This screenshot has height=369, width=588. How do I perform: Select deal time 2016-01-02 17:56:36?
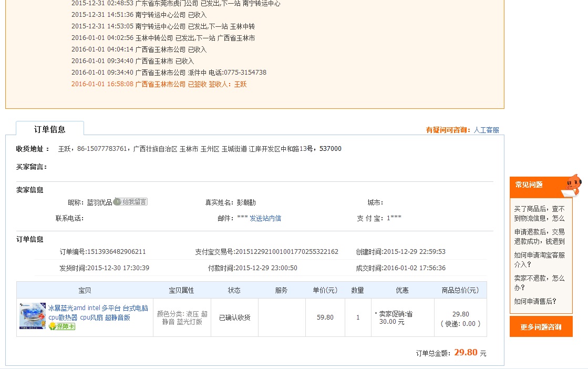coord(415,268)
